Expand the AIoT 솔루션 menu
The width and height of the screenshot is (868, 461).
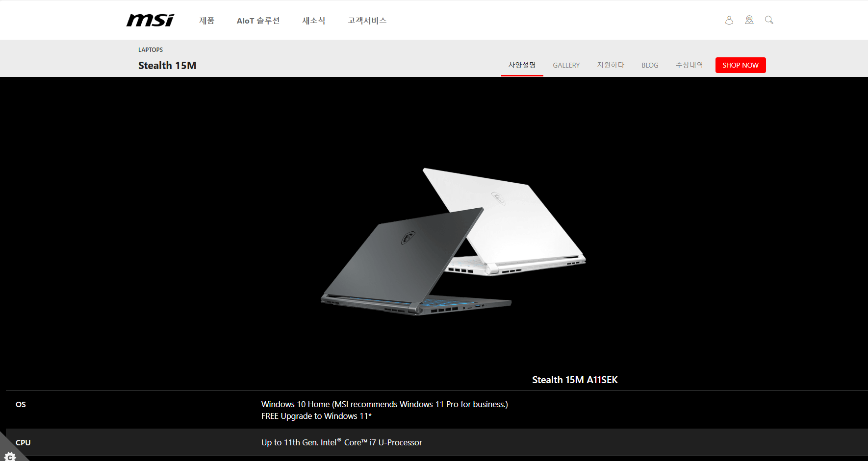pos(258,21)
